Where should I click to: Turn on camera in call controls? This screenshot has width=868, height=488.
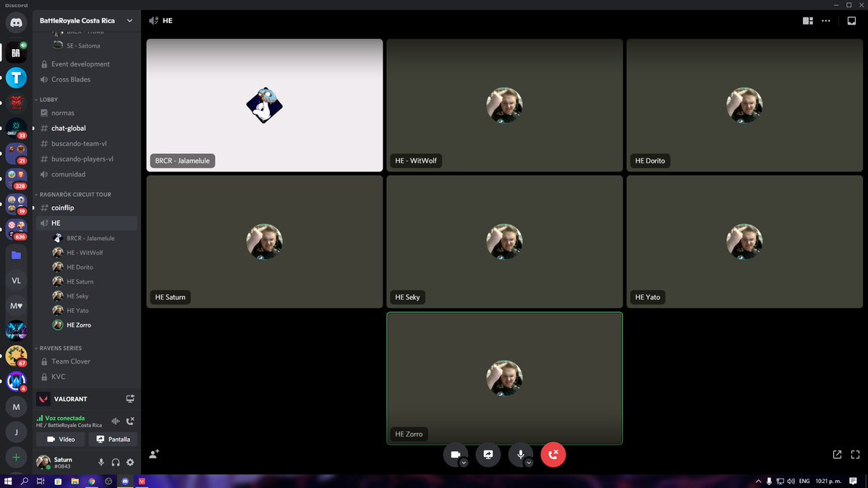[x=455, y=454]
